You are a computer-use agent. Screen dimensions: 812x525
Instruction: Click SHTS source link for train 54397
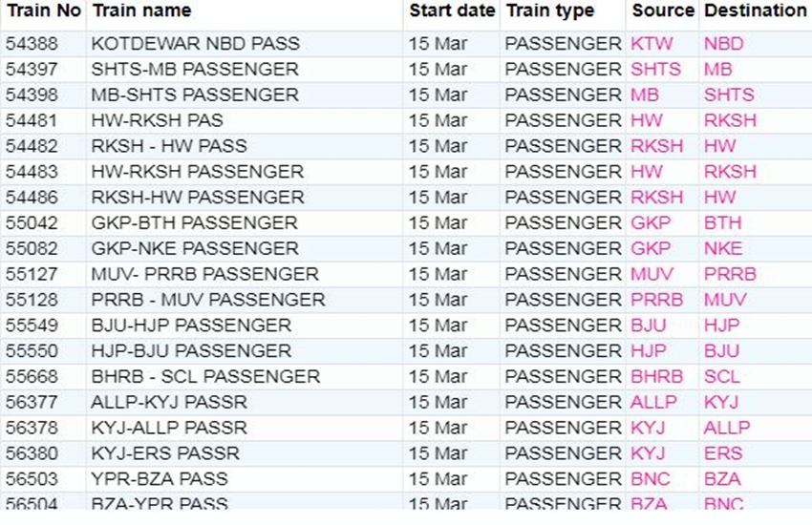[x=656, y=70]
